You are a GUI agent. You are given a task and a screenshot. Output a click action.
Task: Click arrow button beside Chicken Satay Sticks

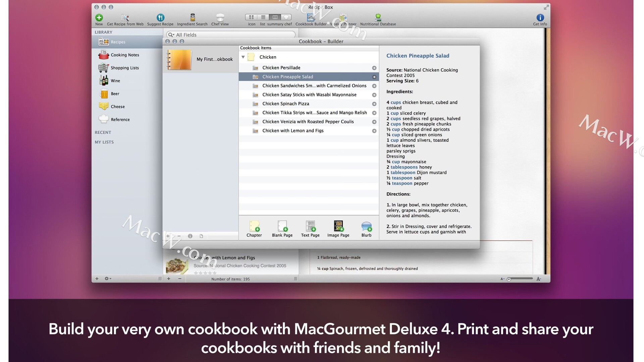374,95
